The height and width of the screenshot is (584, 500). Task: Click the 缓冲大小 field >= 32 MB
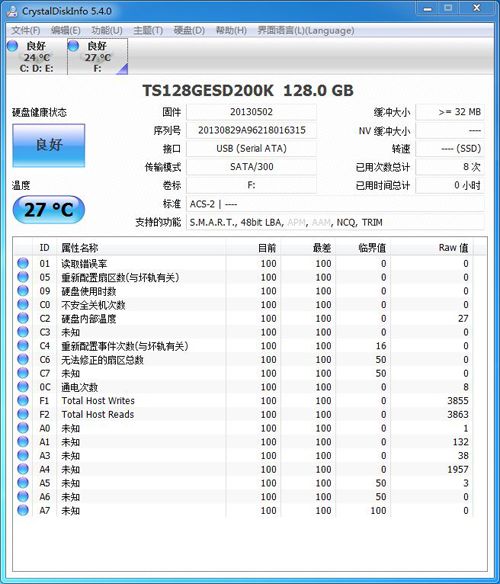450,112
